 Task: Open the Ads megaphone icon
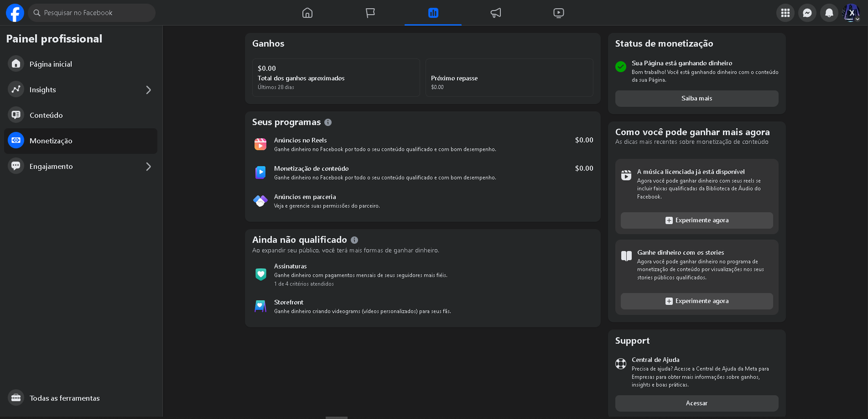tap(496, 12)
